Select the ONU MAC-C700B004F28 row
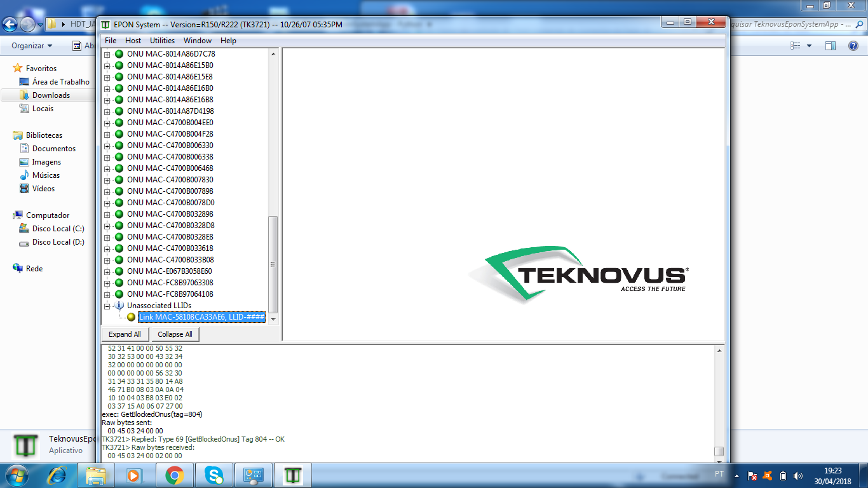The width and height of the screenshot is (868, 488). coord(170,134)
